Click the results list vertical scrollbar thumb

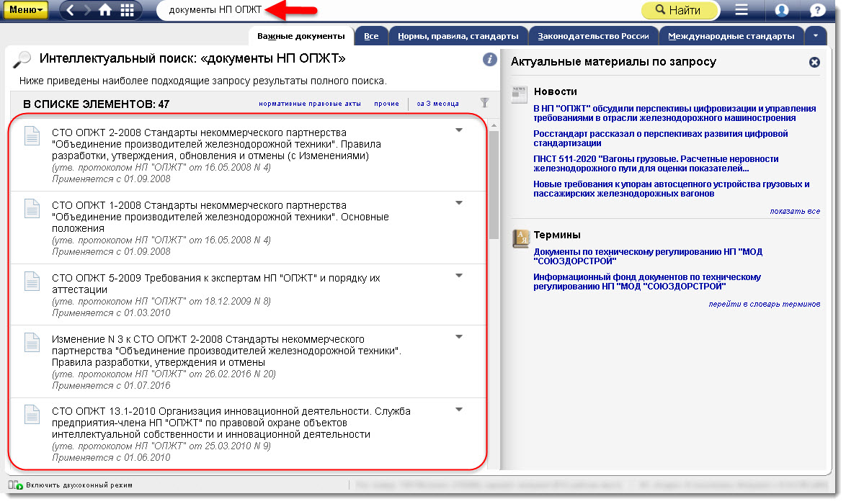[494, 184]
